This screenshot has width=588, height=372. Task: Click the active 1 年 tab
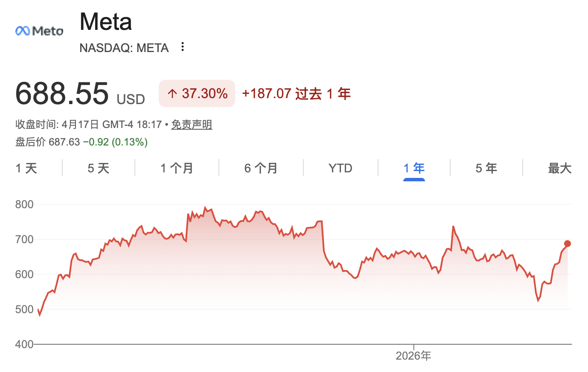413,168
